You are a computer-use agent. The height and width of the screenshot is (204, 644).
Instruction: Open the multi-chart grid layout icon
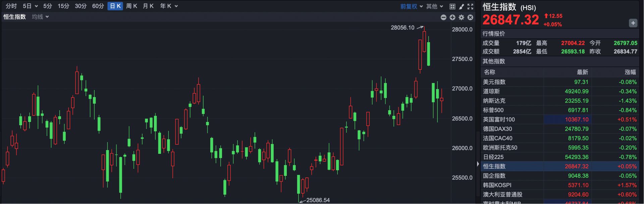point(452,6)
